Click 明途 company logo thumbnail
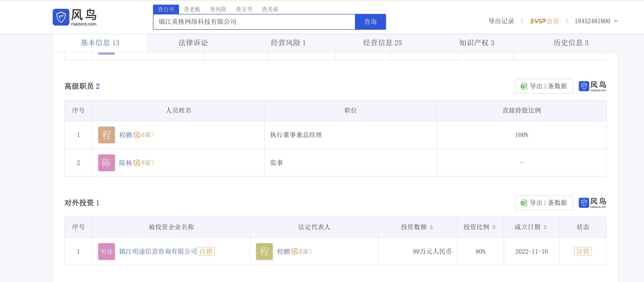Image resolution: width=644 pixels, height=282 pixels. coord(106,251)
